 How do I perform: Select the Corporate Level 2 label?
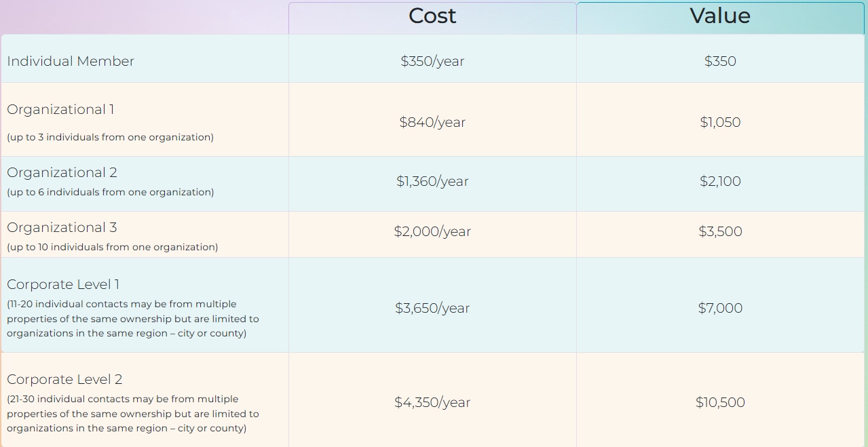[64, 379]
